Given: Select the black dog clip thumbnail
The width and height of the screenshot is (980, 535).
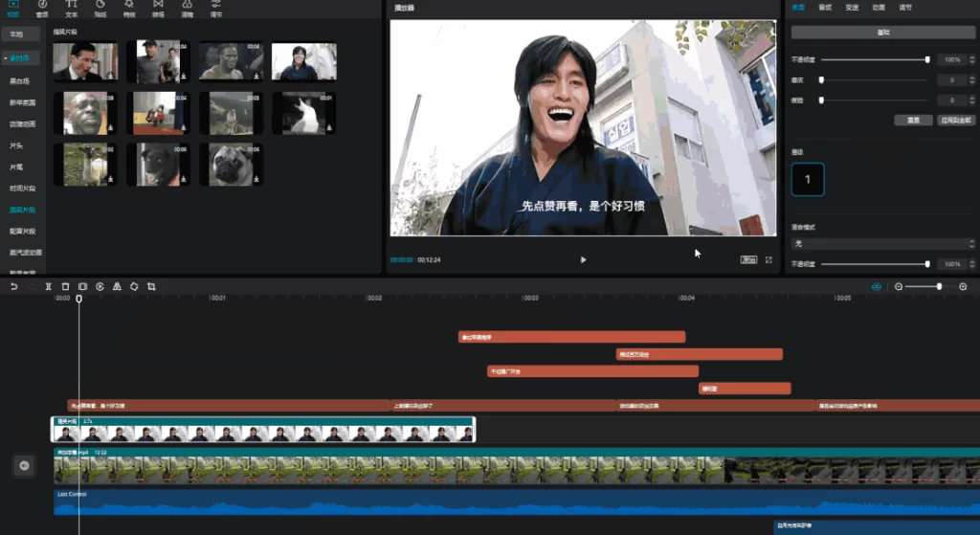Looking at the screenshot, I should coord(158,165).
